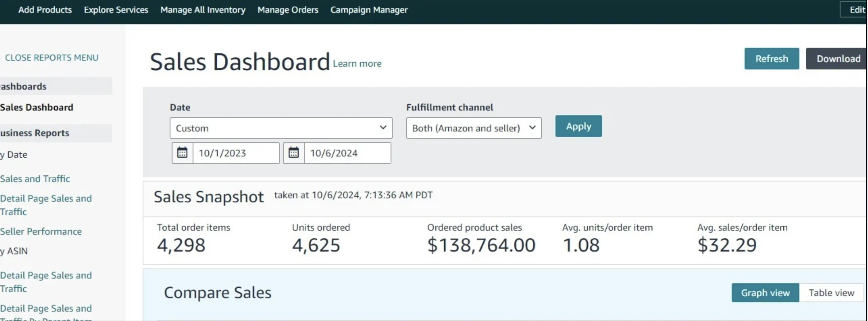The width and height of the screenshot is (868, 321).
Task: Click the start date calendar icon
Action: coord(182,153)
